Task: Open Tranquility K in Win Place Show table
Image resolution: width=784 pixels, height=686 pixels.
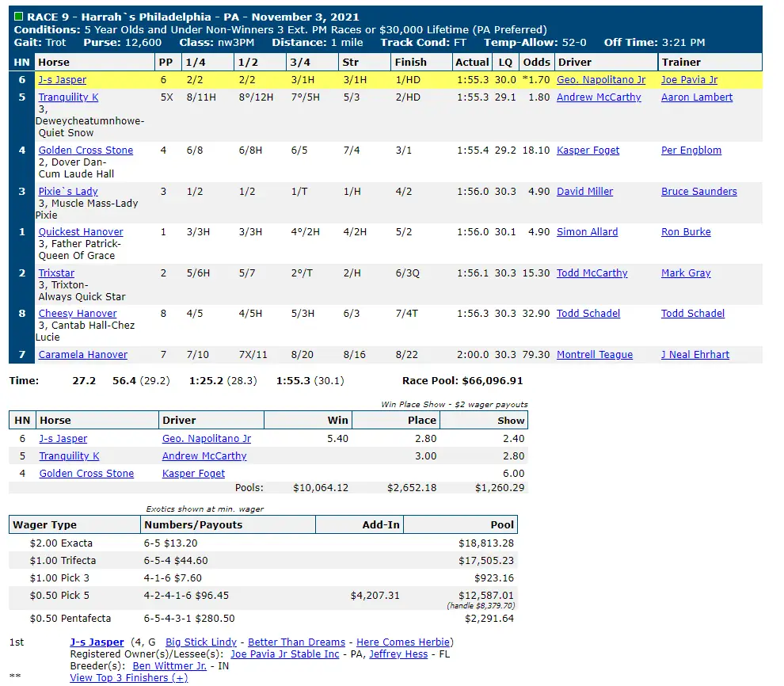Action: 70,456
